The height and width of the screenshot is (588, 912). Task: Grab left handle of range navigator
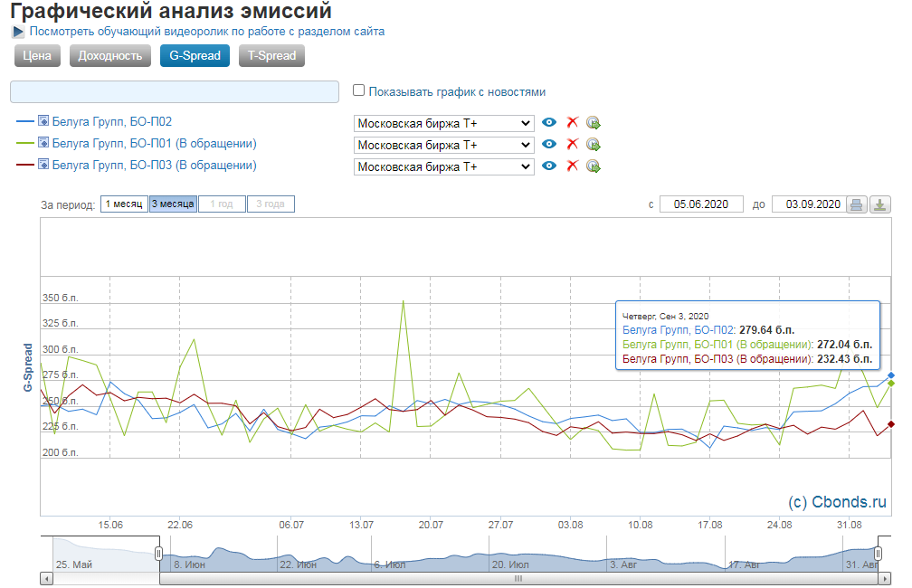(x=159, y=554)
